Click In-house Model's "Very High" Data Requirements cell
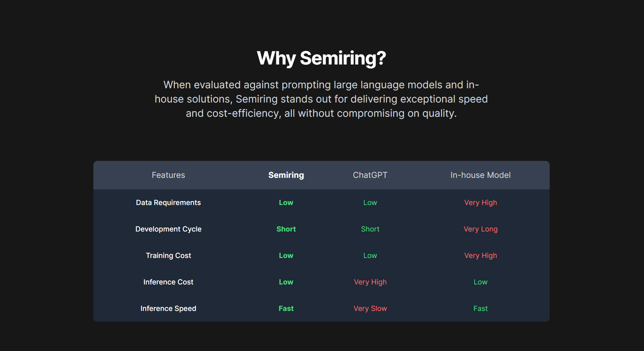 click(x=480, y=203)
